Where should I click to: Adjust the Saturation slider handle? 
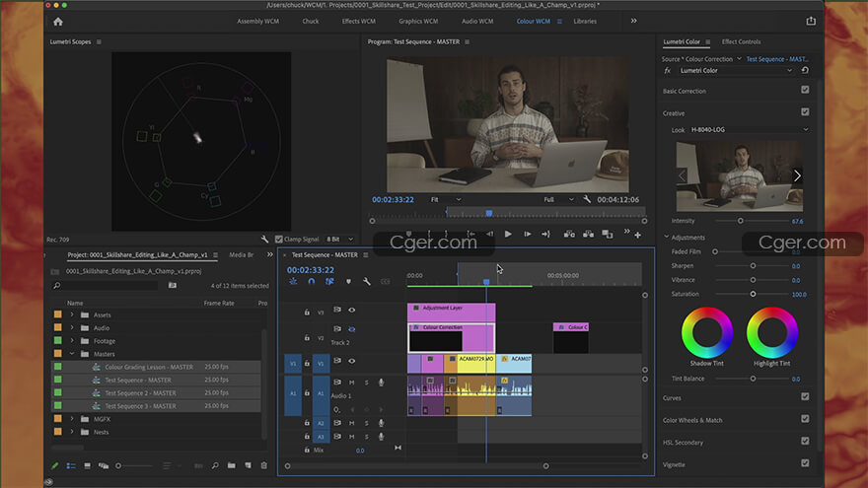(753, 294)
